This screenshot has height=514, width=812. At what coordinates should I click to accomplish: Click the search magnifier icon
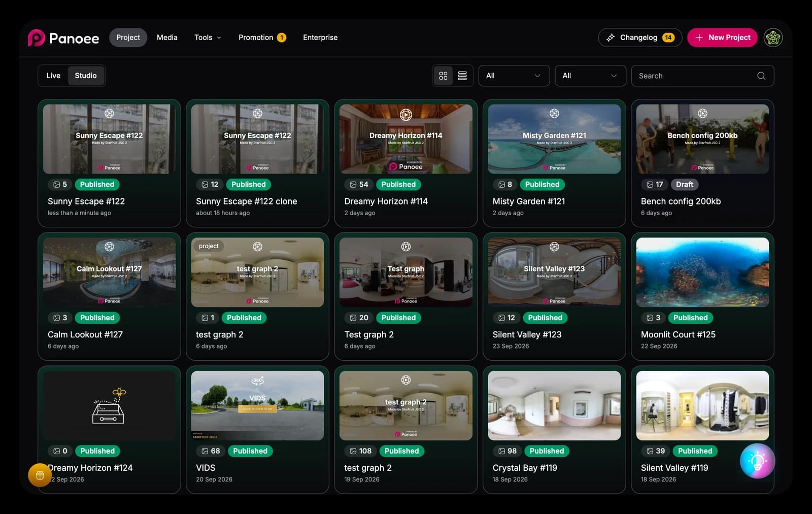click(761, 76)
